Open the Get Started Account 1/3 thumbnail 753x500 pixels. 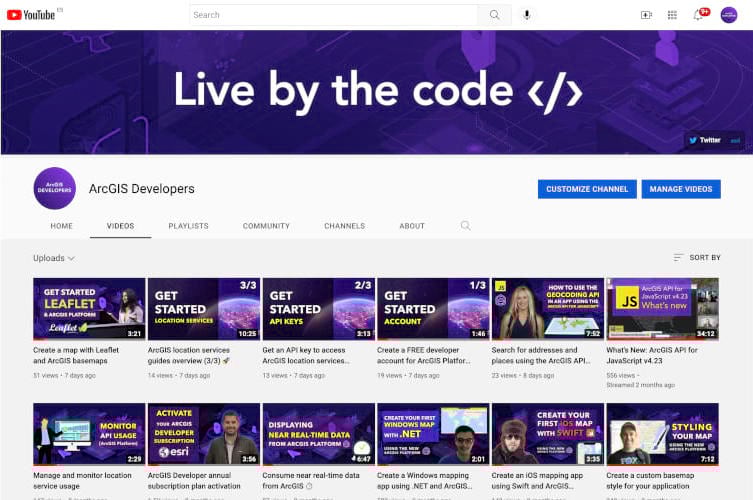(433, 308)
